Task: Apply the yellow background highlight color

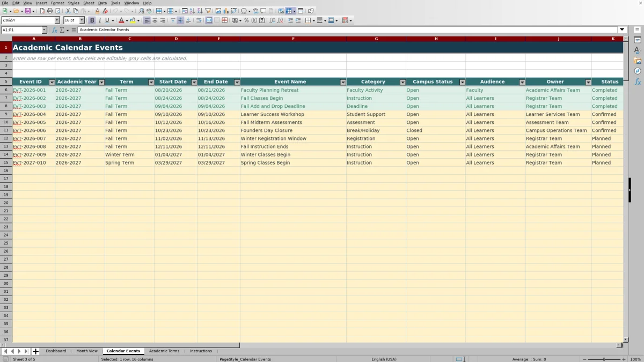Action: click(132, 20)
